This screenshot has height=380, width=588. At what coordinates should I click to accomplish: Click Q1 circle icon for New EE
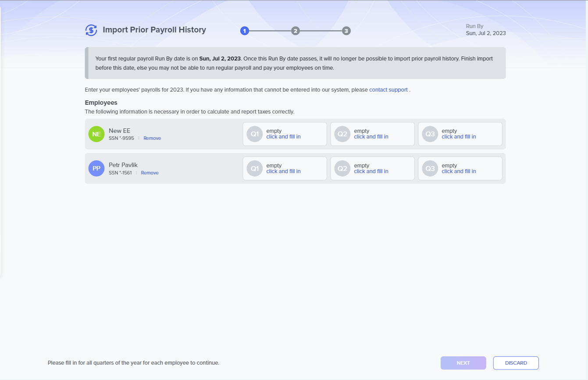[x=255, y=134]
